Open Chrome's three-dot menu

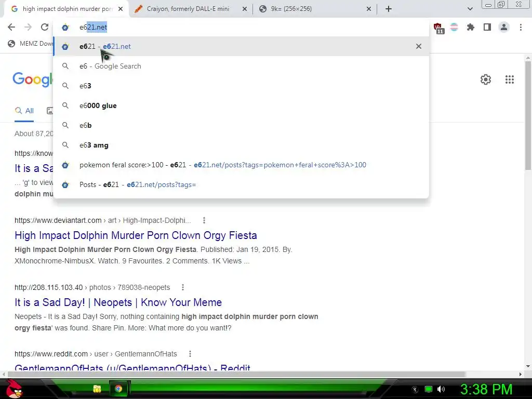pyautogui.click(x=521, y=27)
